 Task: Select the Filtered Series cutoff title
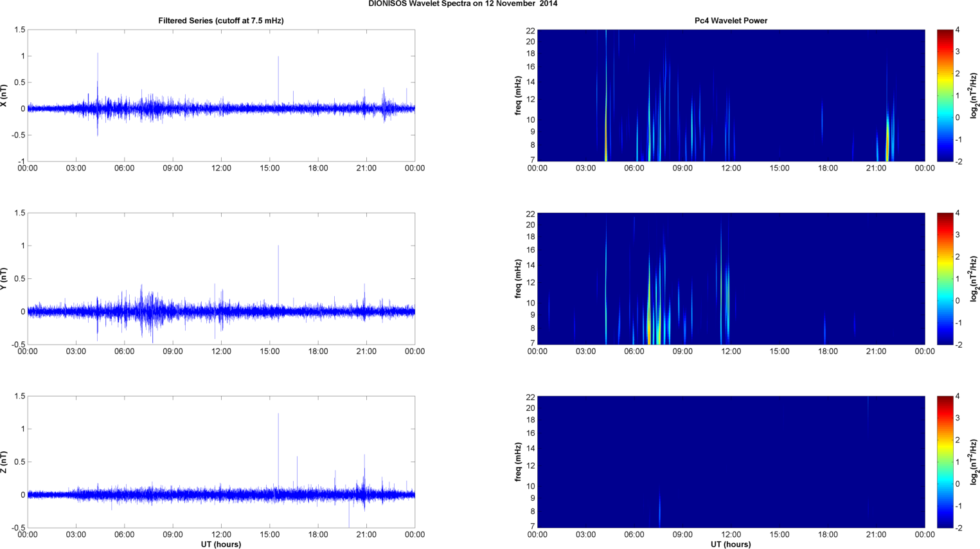pos(221,21)
